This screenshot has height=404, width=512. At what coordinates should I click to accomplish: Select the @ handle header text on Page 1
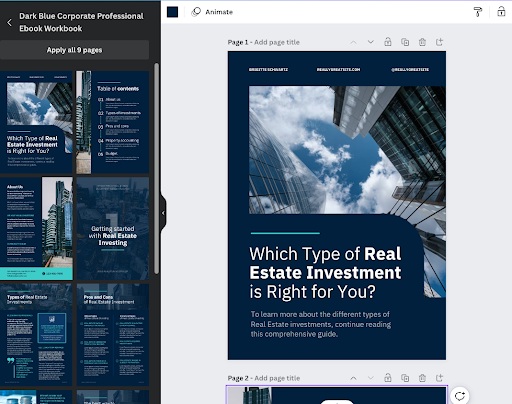(x=410, y=69)
